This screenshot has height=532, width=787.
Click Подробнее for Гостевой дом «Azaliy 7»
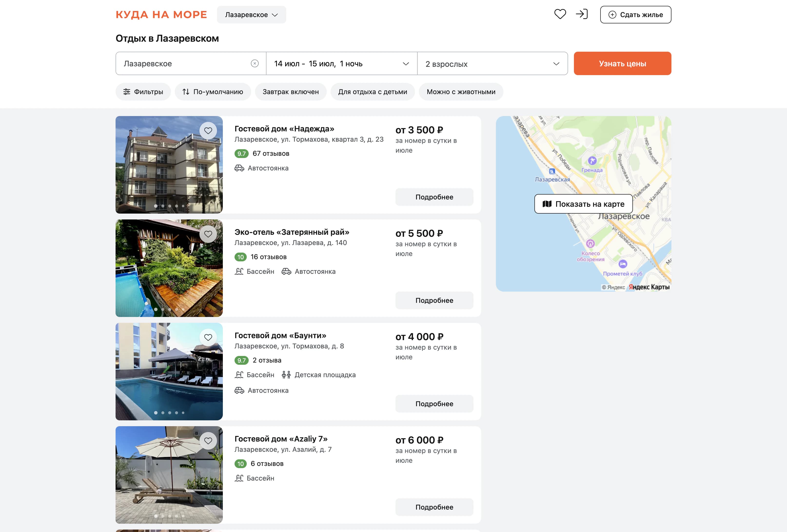434,507
